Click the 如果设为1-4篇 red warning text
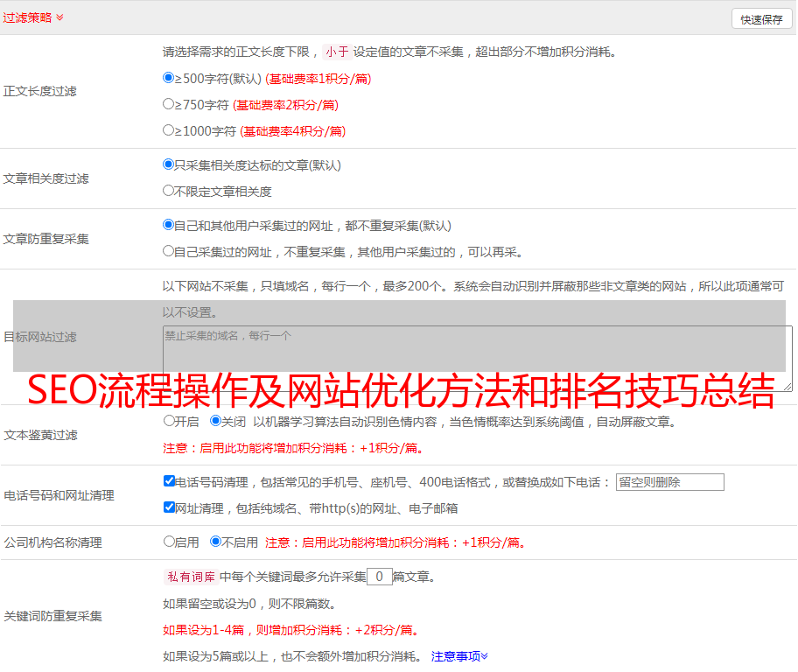Screen dimensions: 798x672 click(292, 630)
